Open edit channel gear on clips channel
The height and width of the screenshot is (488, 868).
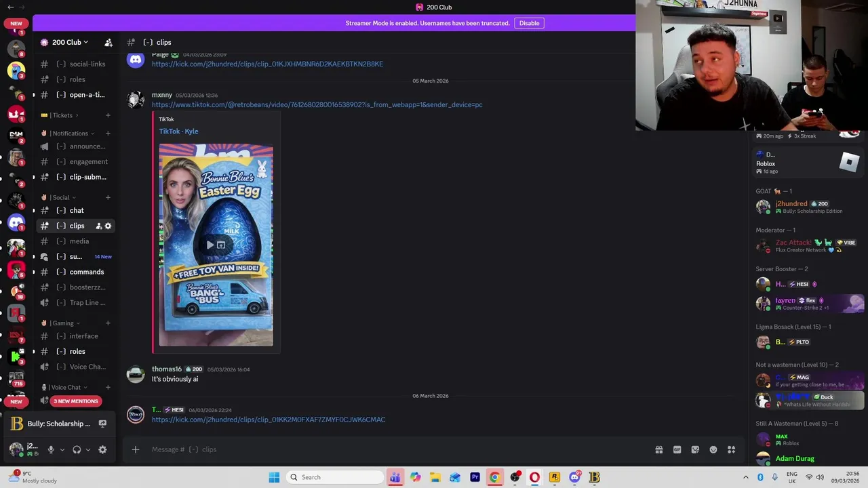[108, 226]
